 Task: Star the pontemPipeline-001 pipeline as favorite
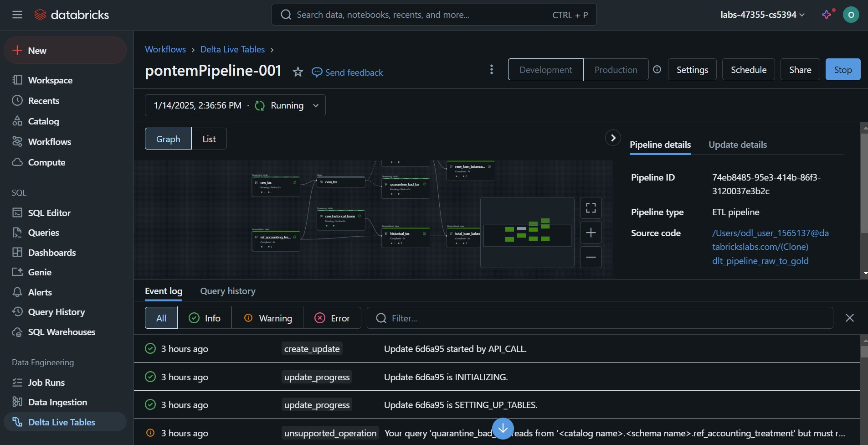298,72
